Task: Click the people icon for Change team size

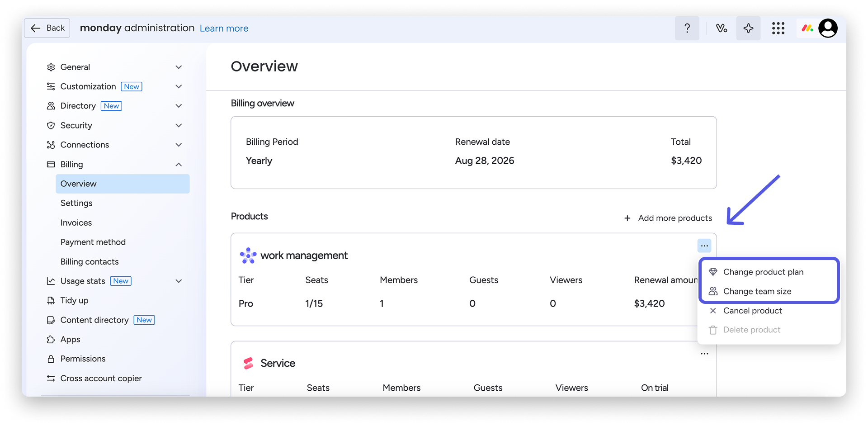Action: (x=713, y=291)
